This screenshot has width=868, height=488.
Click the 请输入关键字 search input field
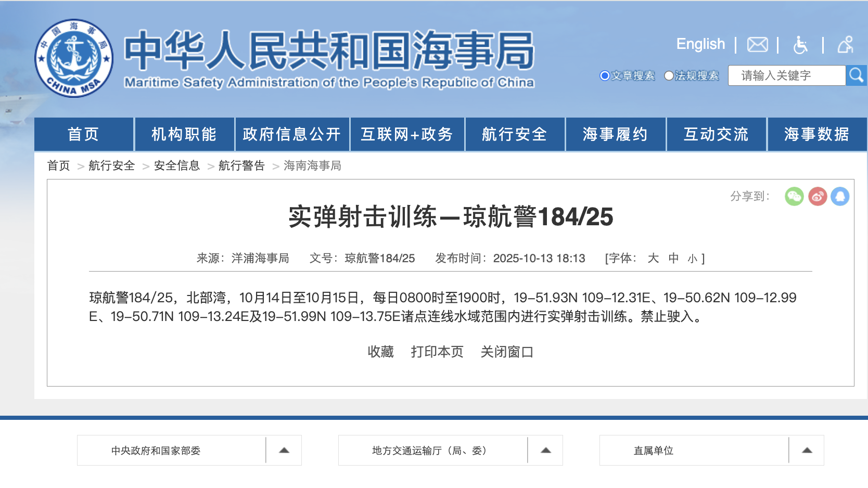[x=786, y=75]
